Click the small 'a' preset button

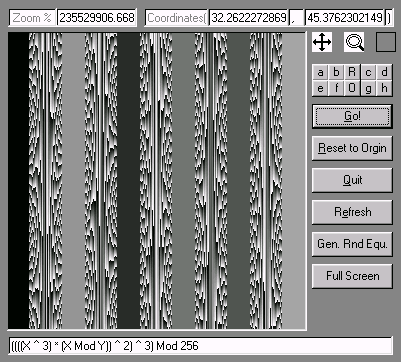point(320,72)
